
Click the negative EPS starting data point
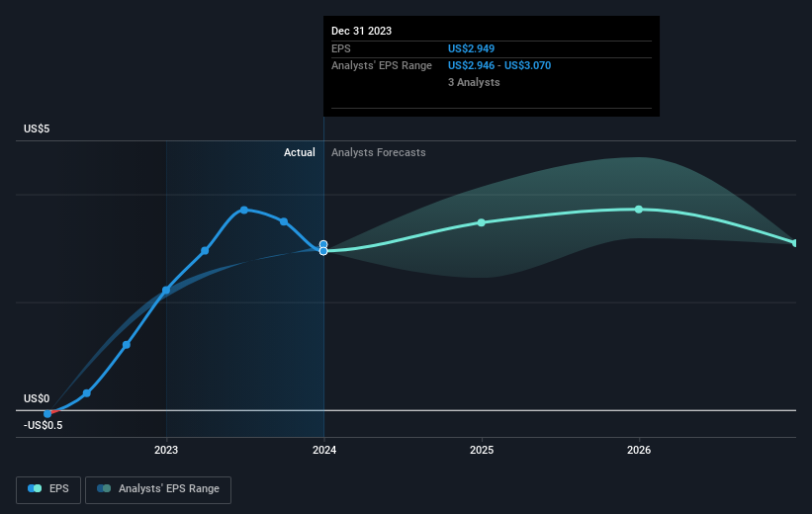click(47, 413)
